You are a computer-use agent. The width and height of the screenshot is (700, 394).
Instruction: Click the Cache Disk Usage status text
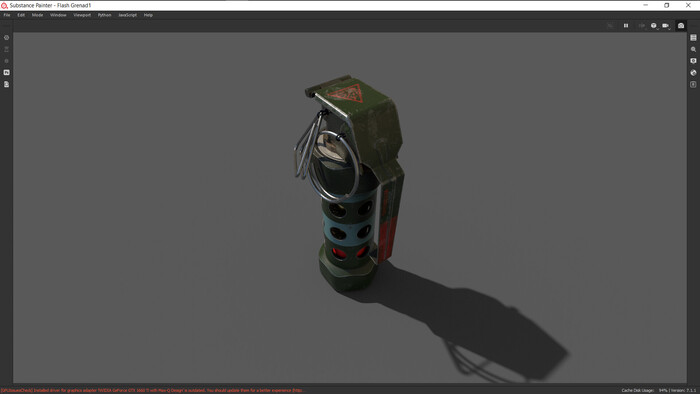click(x=638, y=390)
